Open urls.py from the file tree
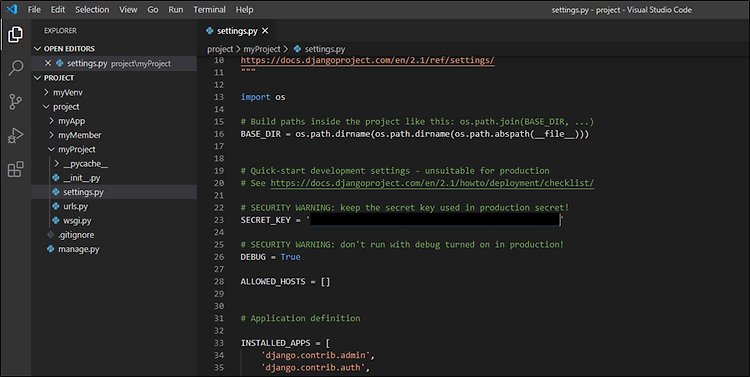 pyautogui.click(x=76, y=206)
